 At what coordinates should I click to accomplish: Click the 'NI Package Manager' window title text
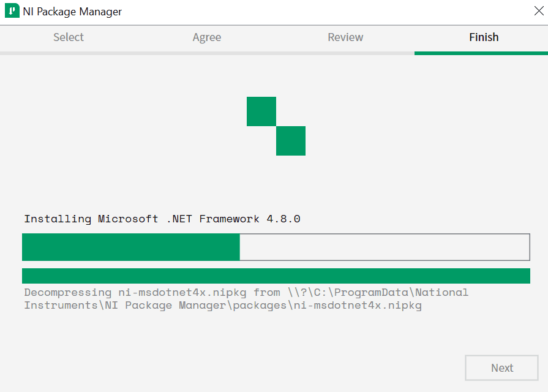pyautogui.click(x=72, y=12)
